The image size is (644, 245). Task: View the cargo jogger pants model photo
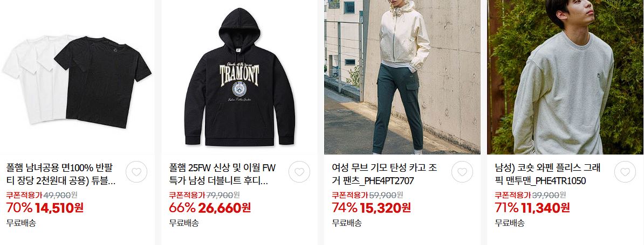[402, 77]
